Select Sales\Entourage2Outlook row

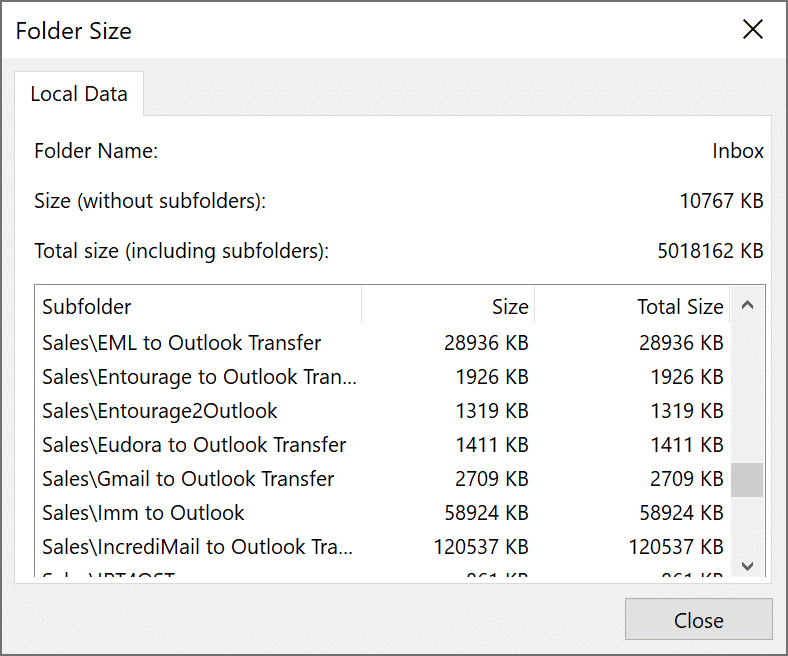382,411
